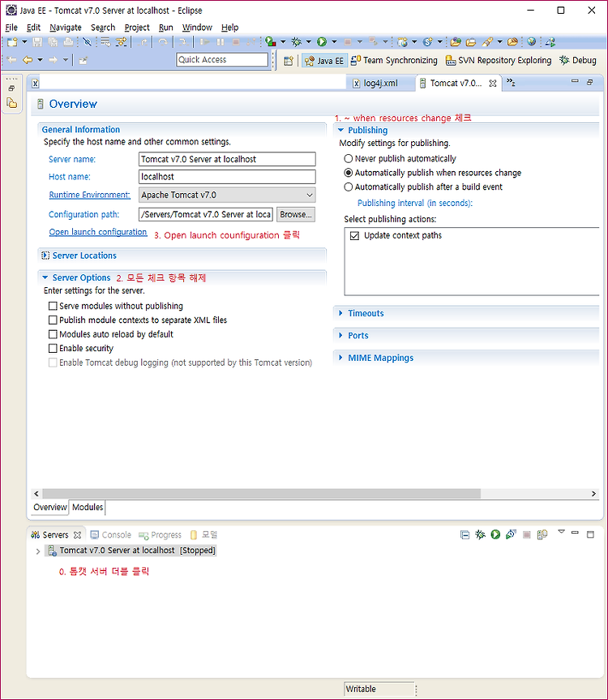The image size is (608, 700).
Task: Click the Print toolbar icon
Action: click(68, 42)
